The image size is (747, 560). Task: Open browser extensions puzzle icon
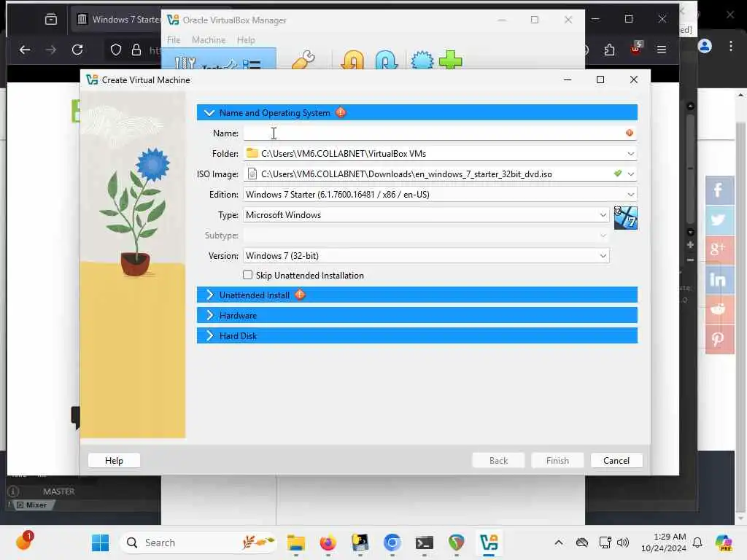[x=609, y=50]
